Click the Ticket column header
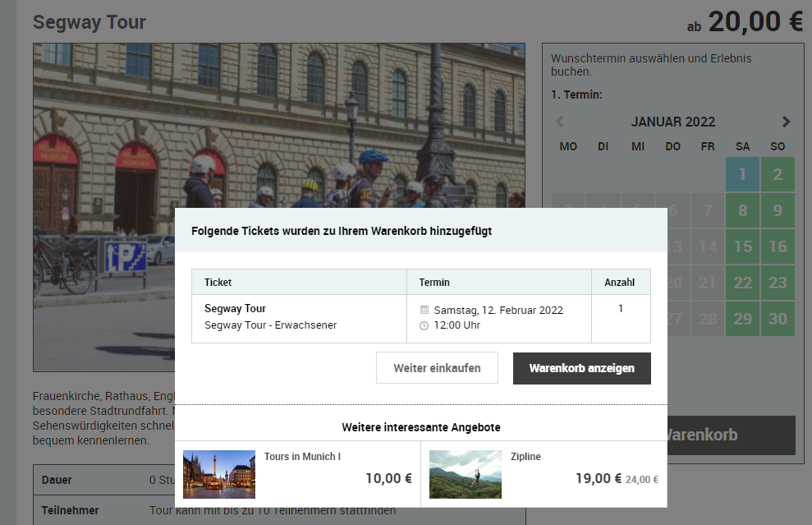 218,283
